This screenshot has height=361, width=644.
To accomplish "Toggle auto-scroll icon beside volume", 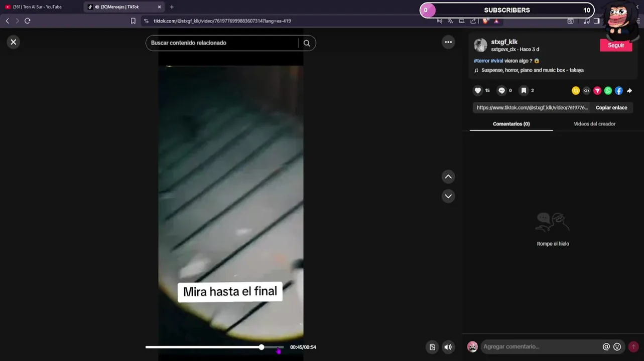I will click(x=432, y=347).
